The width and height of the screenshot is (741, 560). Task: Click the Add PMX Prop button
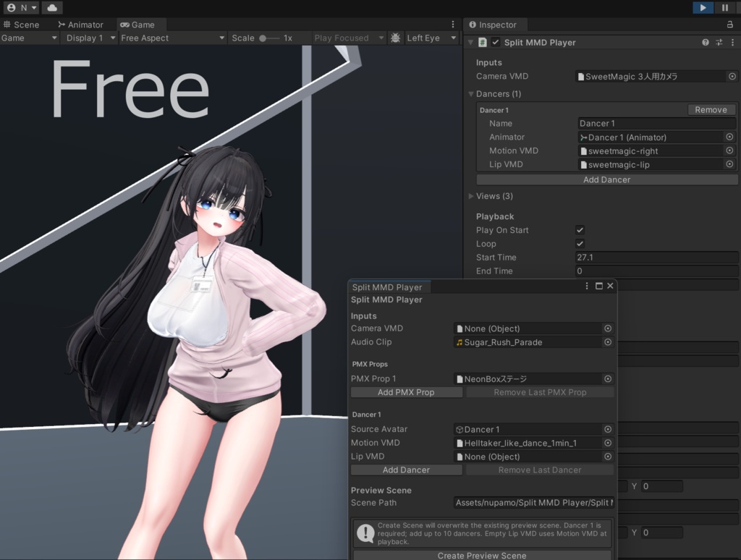(407, 392)
